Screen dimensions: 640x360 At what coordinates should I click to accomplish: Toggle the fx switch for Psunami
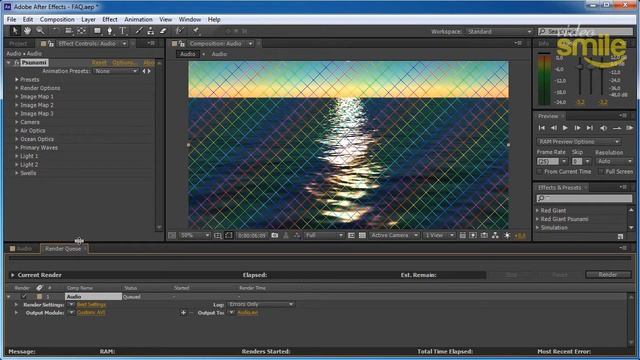(17, 62)
